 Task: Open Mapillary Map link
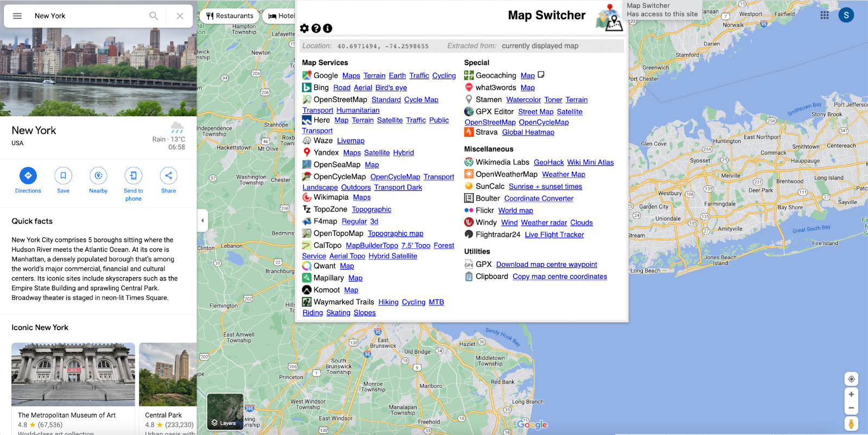(x=355, y=278)
